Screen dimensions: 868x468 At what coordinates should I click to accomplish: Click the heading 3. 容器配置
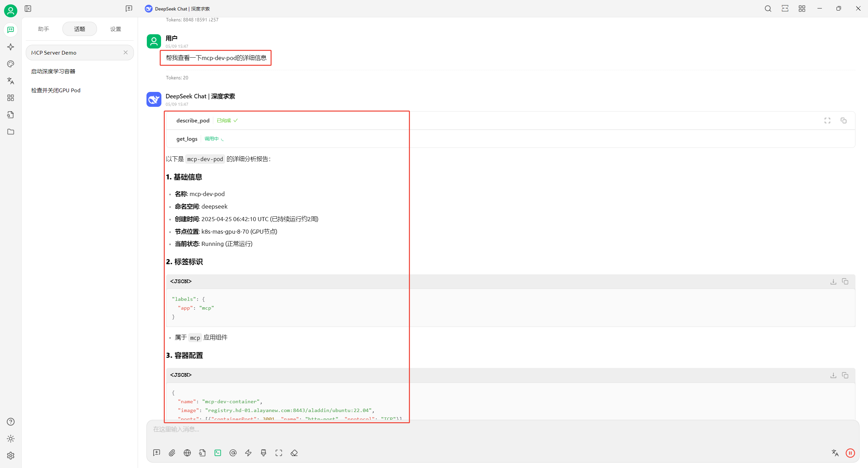point(184,355)
